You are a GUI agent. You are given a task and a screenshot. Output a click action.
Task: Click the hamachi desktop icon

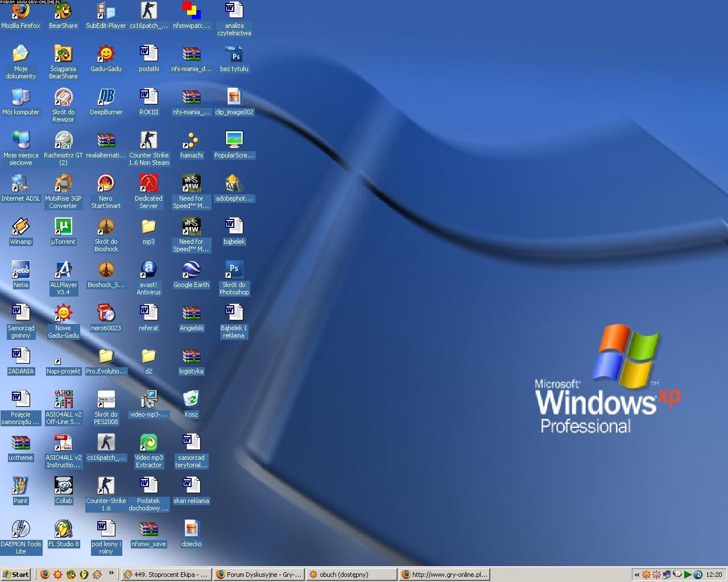point(191,145)
